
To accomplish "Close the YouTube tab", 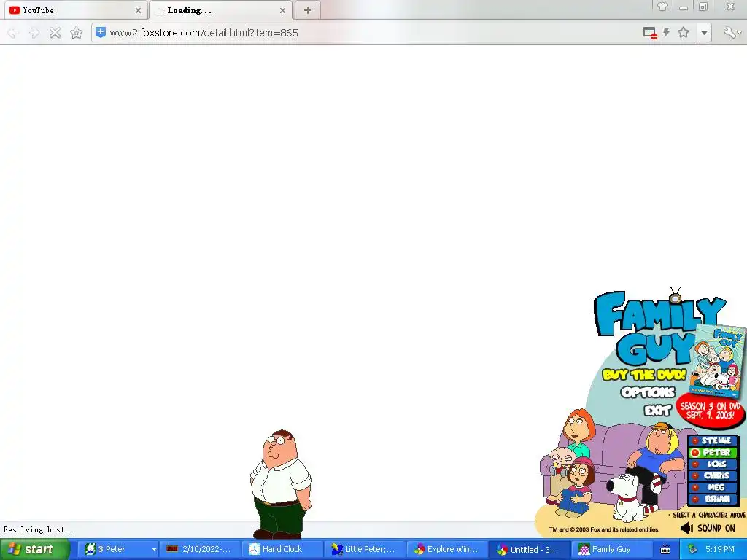I will click(x=138, y=10).
